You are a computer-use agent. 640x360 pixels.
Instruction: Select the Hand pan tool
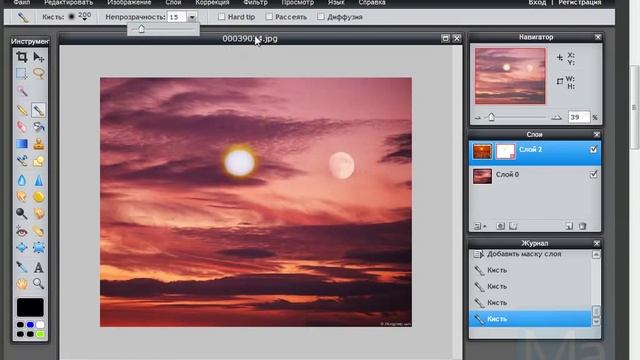click(x=22, y=284)
